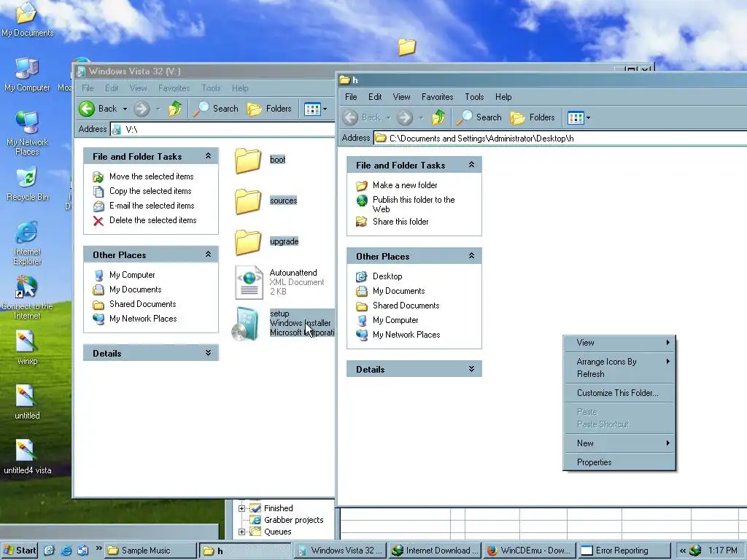This screenshot has width=747, height=560.
Task: Click Publish this folder to the Web
Action: pyautogui.click(x=414, y=204)
